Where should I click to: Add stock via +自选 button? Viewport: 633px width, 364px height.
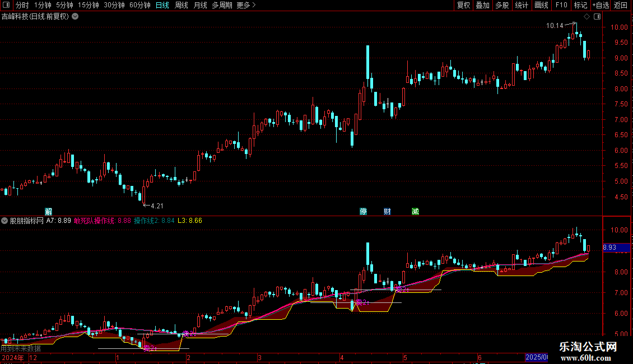(601, 5)
